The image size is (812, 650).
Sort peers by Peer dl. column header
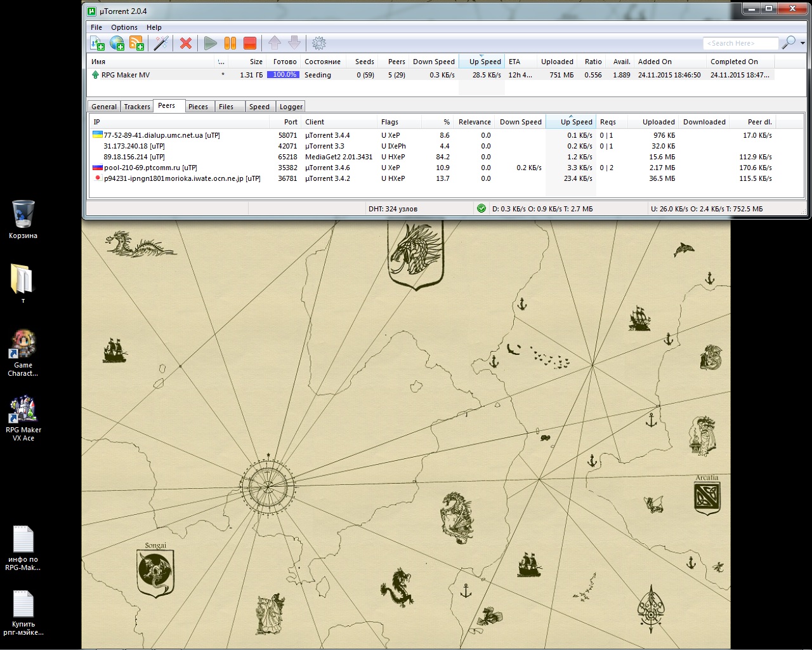(753, 122)
